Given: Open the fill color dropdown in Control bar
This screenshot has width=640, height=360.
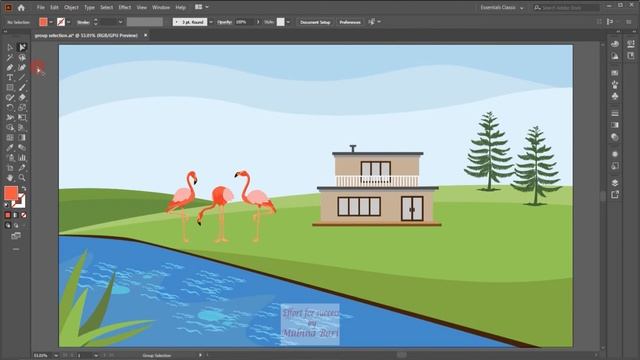Looking at the screenshot, I should click(x=51, y=22).
